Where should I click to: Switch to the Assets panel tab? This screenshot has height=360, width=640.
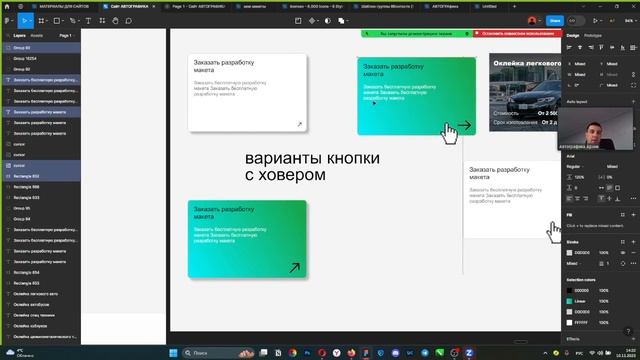pos(37,36)
